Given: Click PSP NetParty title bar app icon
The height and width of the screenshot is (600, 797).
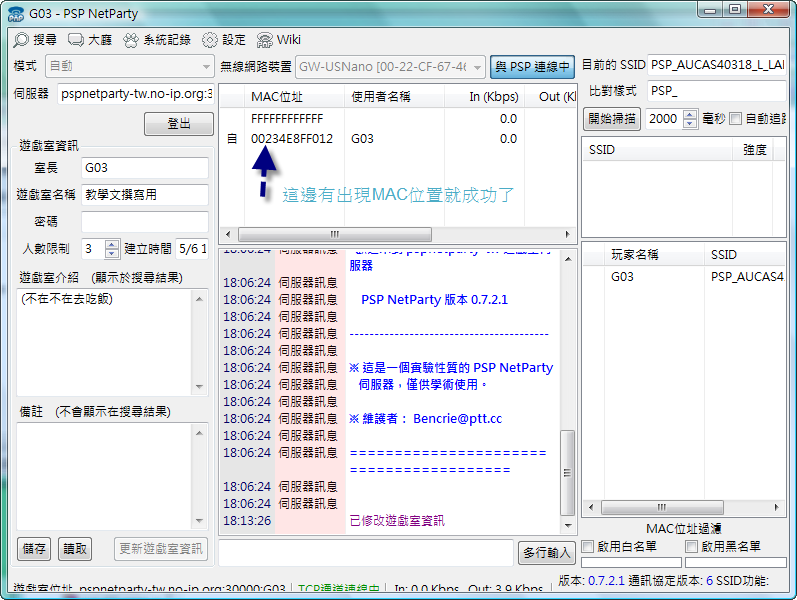Looking at the screenshot, I should (x=16, y=14).
